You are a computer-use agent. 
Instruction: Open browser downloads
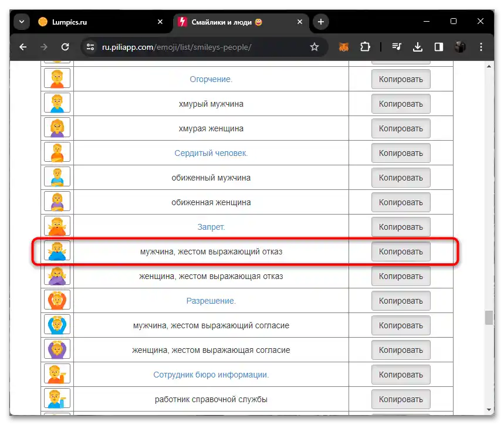pyautogui.click(x=418, y=47)
